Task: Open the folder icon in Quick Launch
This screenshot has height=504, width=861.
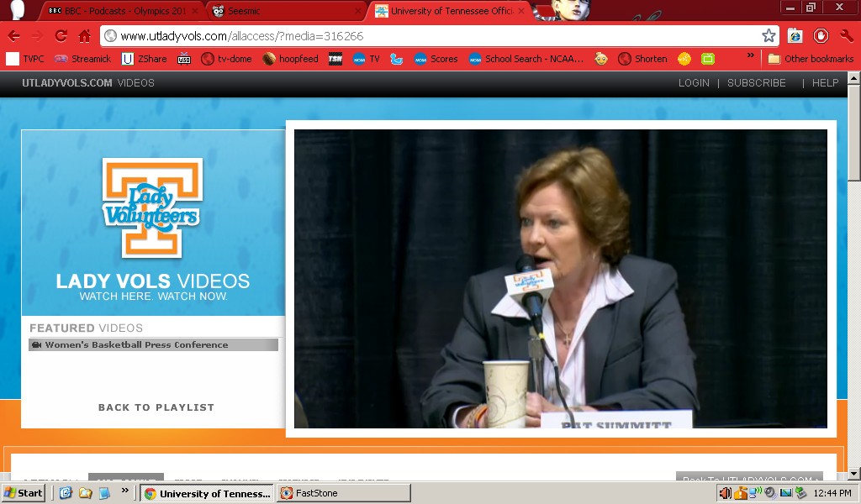Action: click(x=85, y=493)
